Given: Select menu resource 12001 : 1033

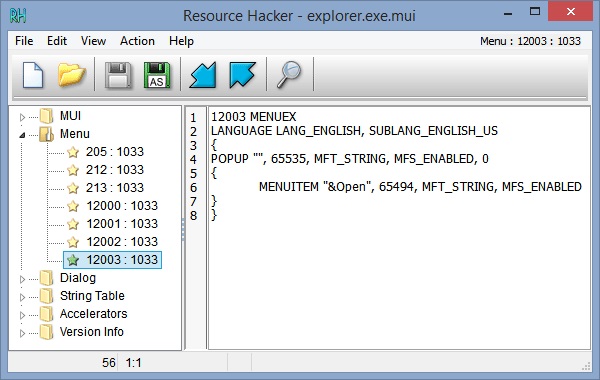Looking at the screenshot, I should [x=122, y=224].
